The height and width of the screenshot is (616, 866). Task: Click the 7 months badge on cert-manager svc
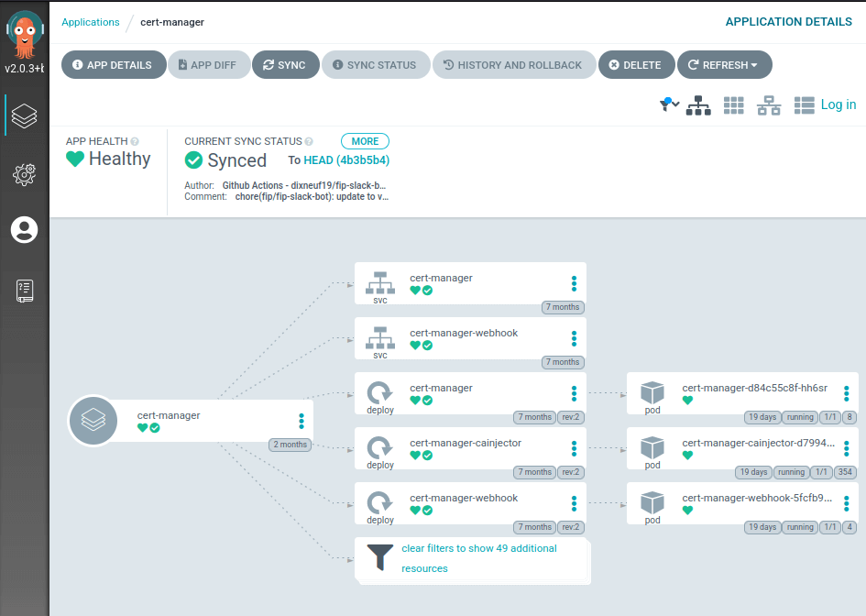pos(563,307)
